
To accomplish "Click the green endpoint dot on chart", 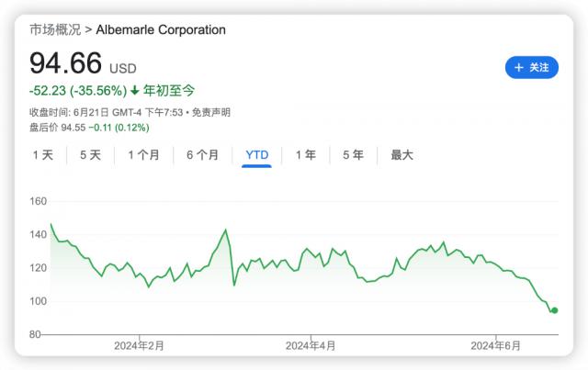I will (x=554, y=310).
